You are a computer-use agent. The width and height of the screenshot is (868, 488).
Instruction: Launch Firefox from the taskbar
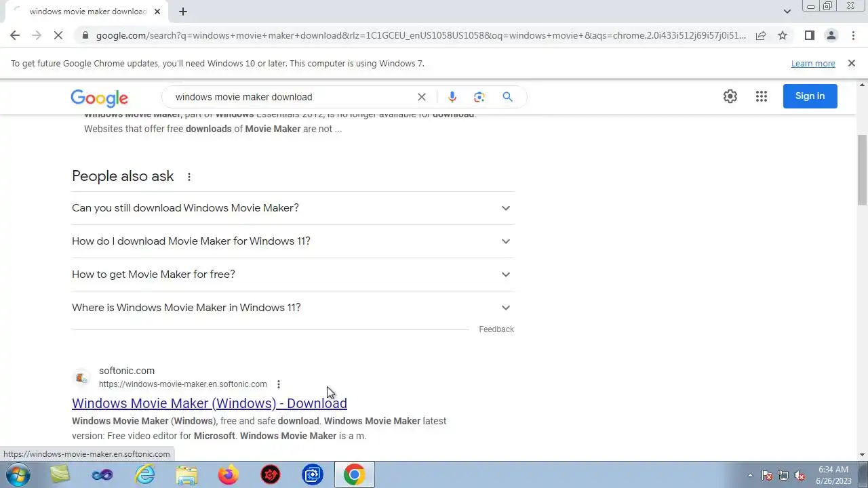coord(229,475)
